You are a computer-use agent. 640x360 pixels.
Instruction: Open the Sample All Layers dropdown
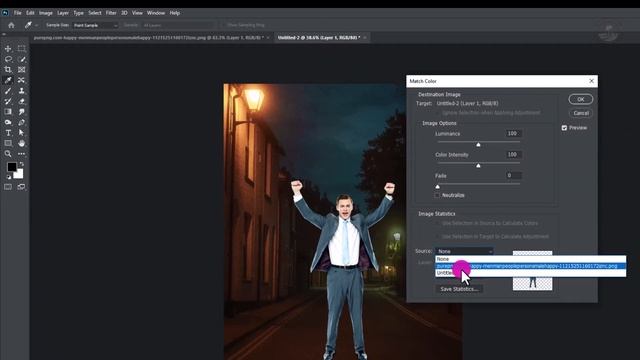point(178,25)
